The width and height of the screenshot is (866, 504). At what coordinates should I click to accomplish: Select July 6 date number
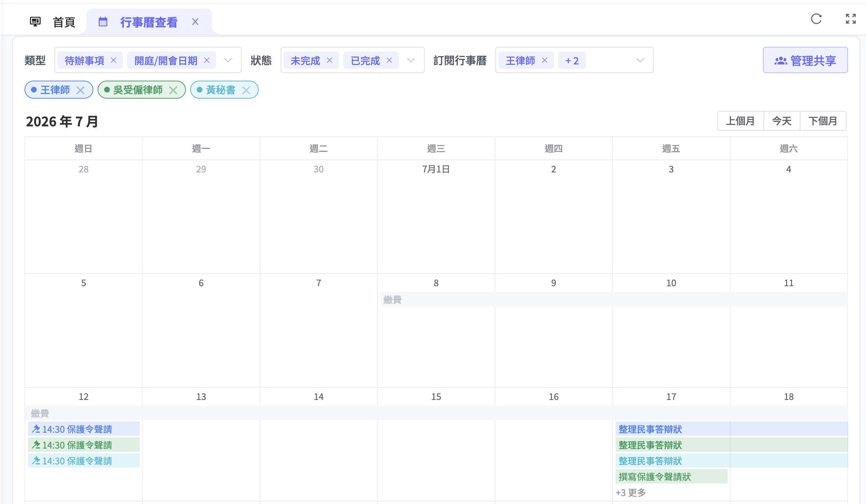point(201,283)
